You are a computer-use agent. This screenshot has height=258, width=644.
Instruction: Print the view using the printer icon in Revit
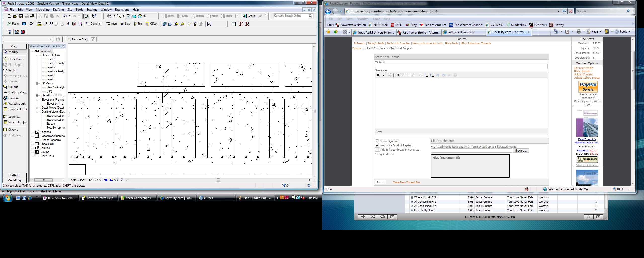[32, 16]
